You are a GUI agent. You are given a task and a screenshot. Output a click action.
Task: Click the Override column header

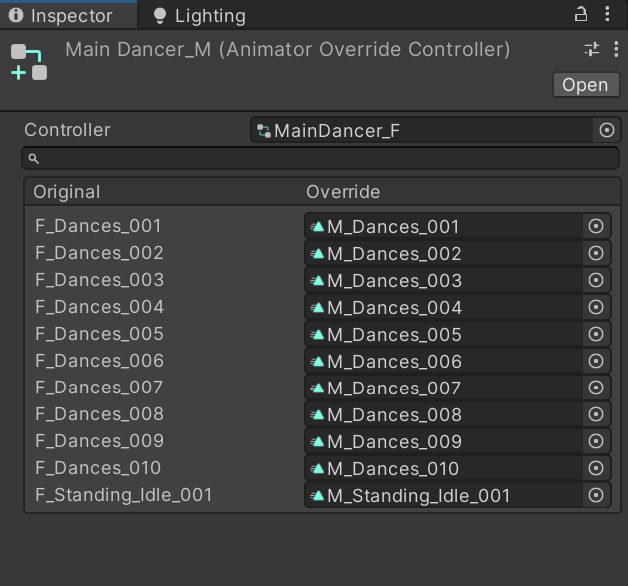tap(343, 192)
